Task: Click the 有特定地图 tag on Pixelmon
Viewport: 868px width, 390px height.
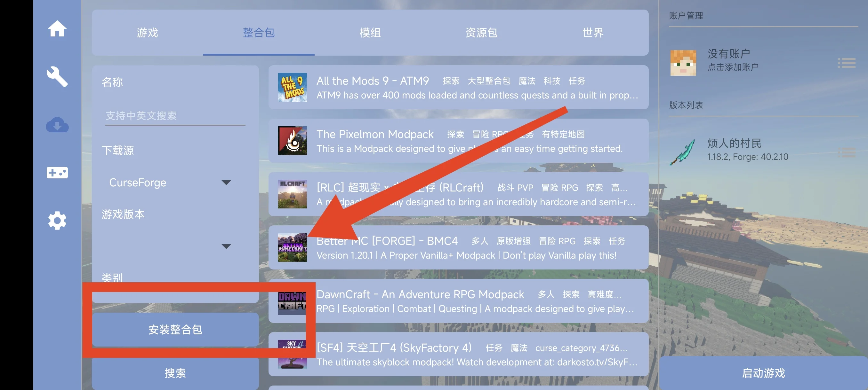Action: click(563, 134)
